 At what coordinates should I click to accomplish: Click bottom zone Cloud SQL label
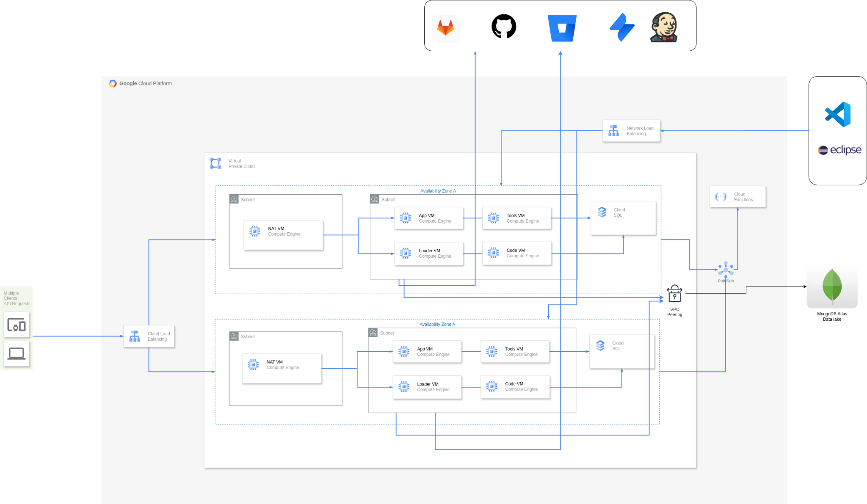(618, 346)
